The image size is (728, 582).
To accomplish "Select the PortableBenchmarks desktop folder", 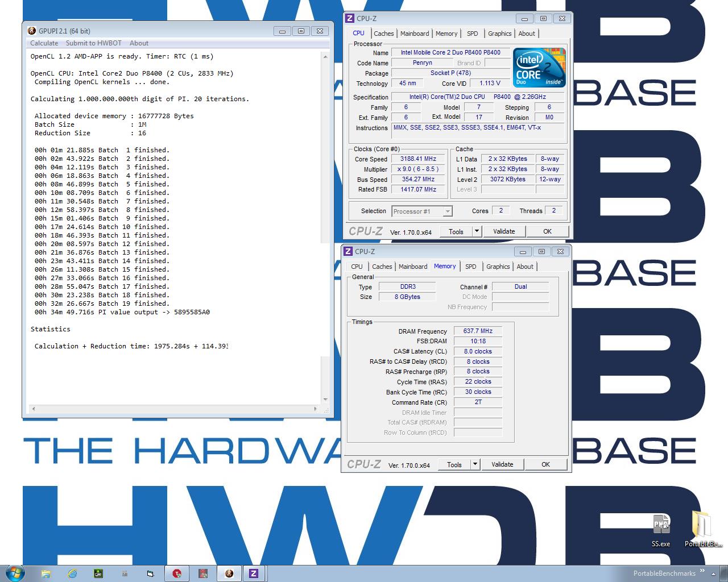I will [703, 529].
